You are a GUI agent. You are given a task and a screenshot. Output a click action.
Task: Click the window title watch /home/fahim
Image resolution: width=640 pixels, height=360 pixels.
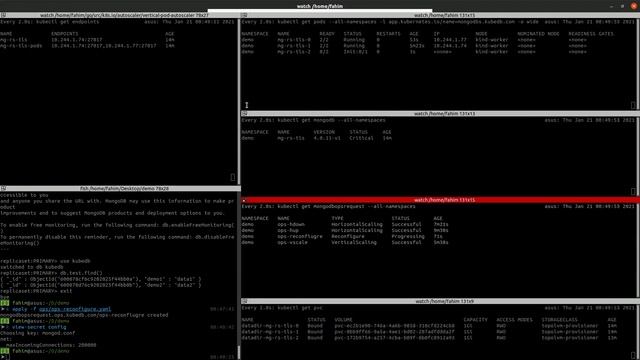(x=320, y=6)
